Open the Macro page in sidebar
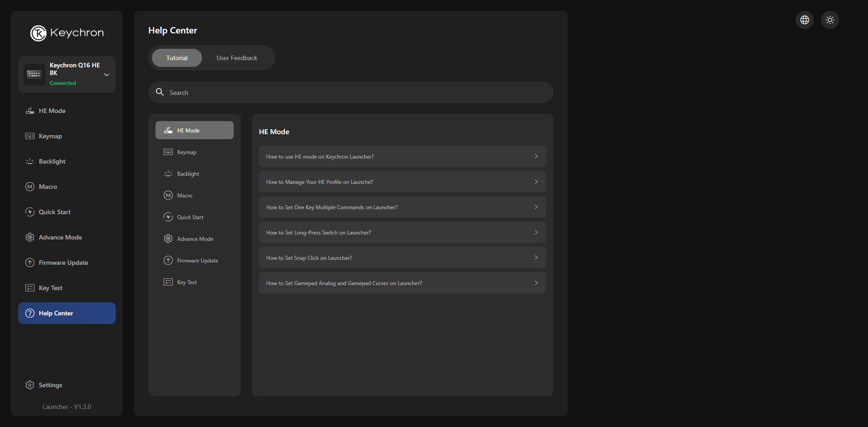 47,187
